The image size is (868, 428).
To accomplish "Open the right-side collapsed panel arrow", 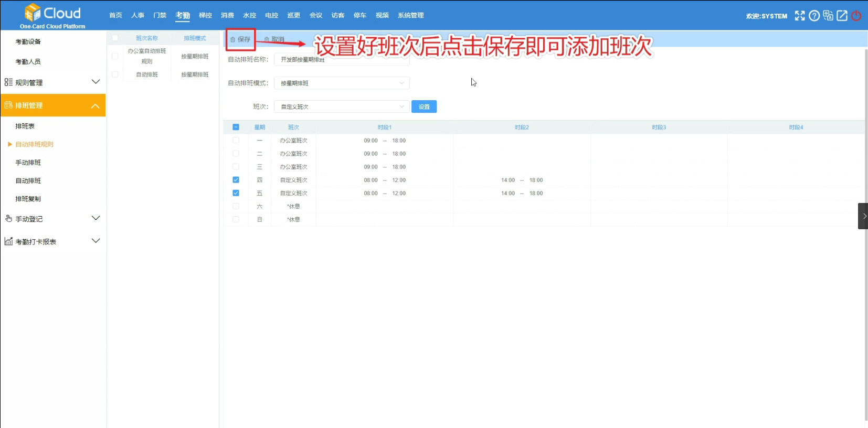I will [x=863, y=216].
